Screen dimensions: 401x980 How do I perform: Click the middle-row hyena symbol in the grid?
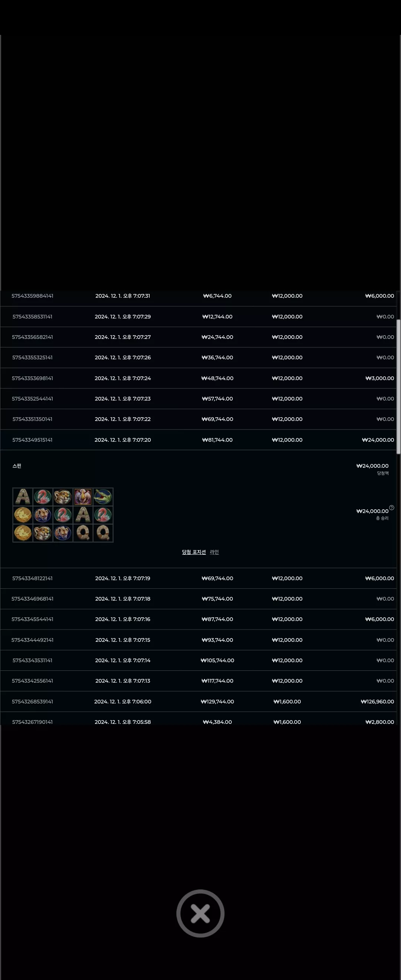point(43,515)
